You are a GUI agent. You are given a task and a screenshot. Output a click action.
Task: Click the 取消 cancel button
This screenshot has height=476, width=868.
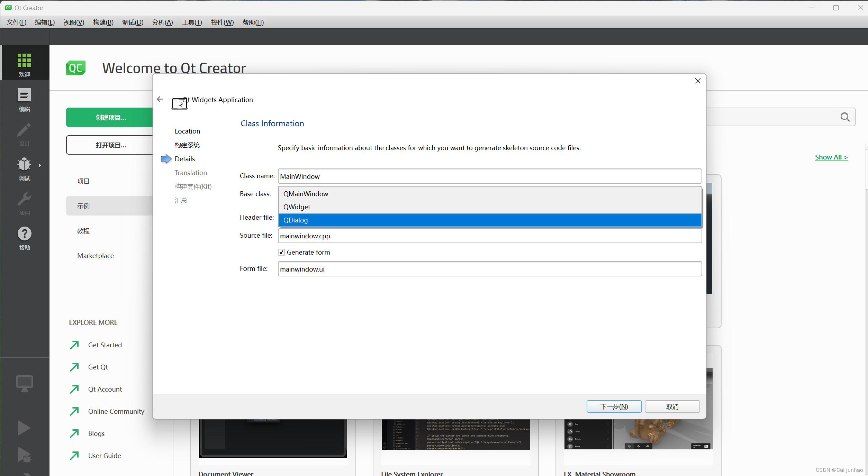pos(672,406)
